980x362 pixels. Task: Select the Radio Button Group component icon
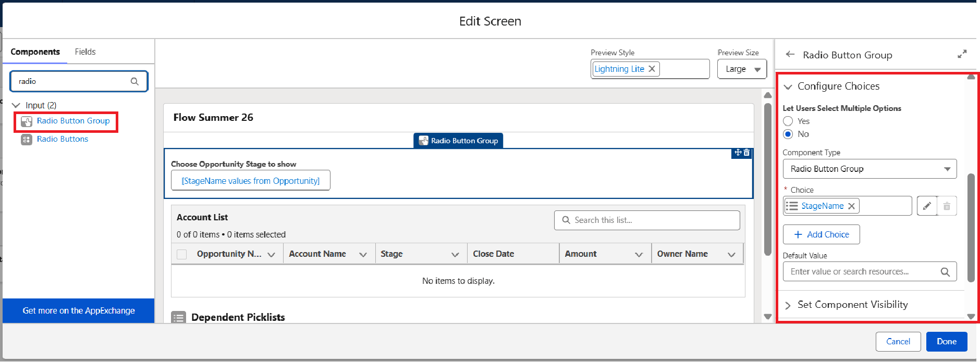[26, 121]
